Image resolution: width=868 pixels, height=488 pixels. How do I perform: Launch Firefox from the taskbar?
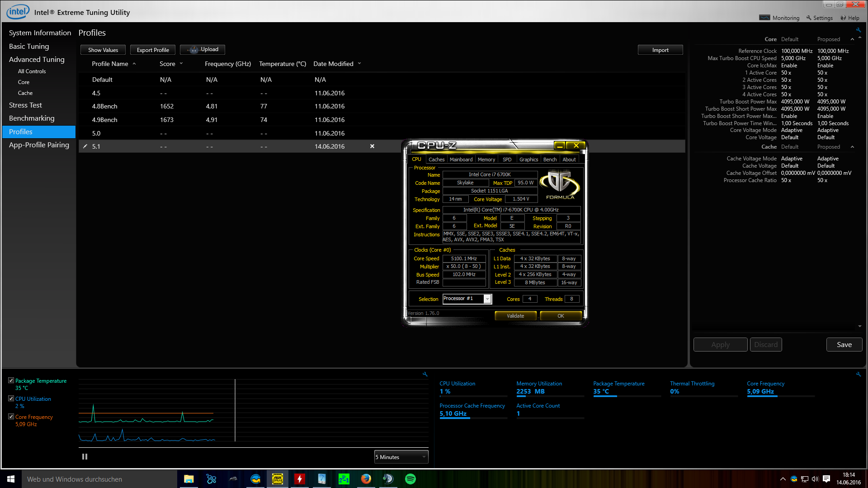pyautogui.click(x=366, y=479)
